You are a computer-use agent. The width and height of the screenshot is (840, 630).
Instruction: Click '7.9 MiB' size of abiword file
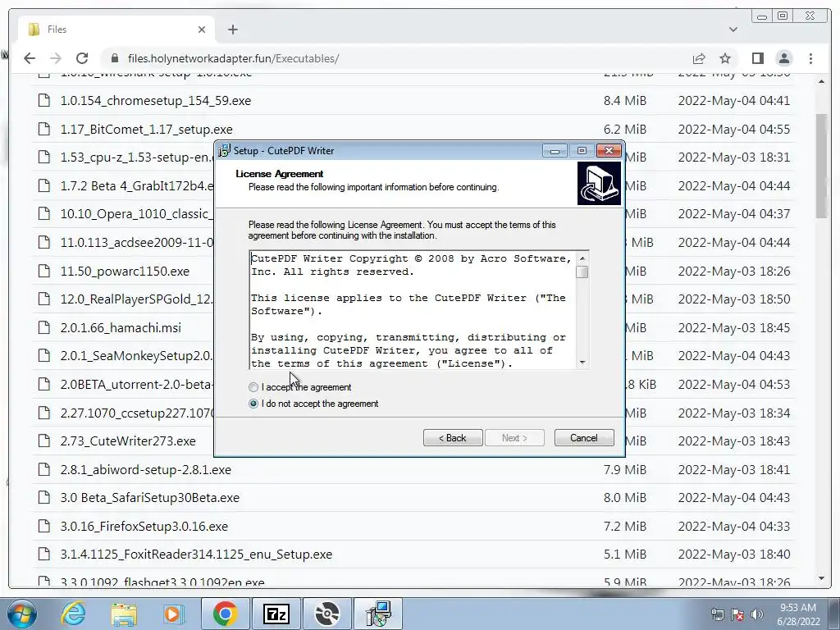[x=624, y=470]
